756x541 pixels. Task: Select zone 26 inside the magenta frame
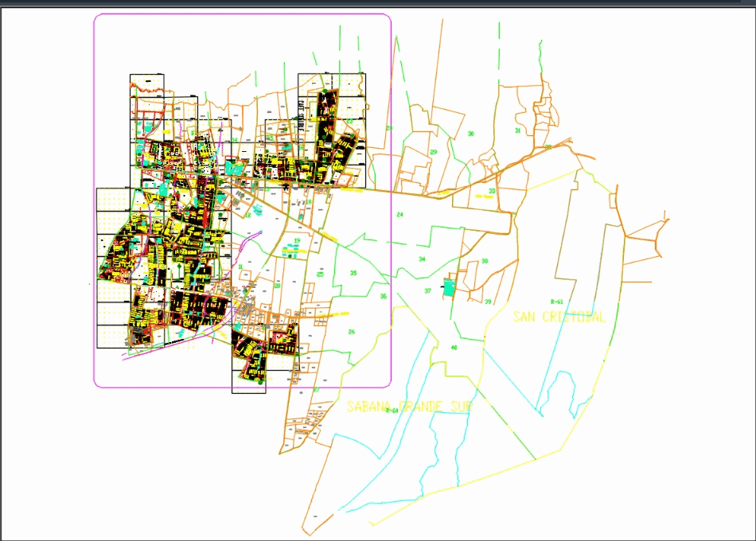352,331
